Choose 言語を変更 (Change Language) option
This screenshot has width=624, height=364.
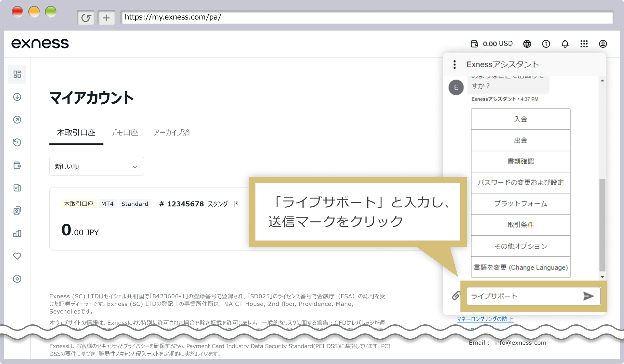click(x=521, y=267)
